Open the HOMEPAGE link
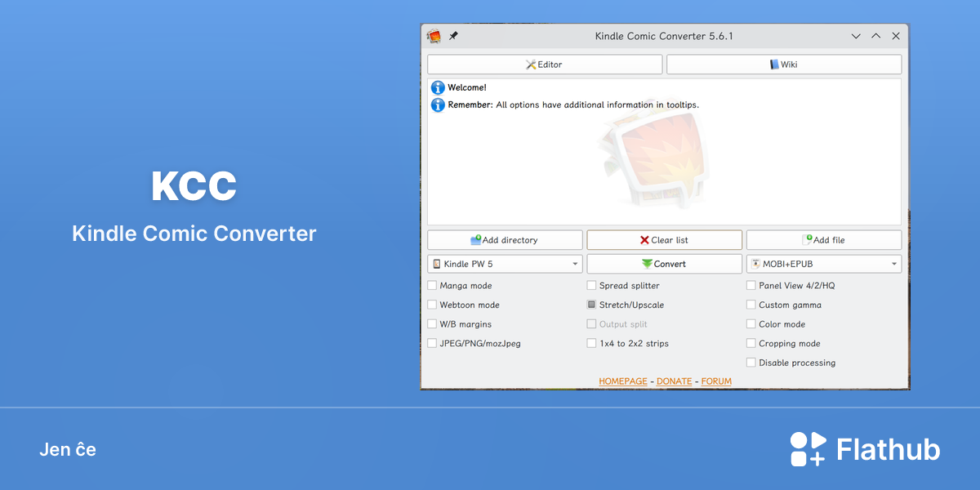 click(623, 381)
